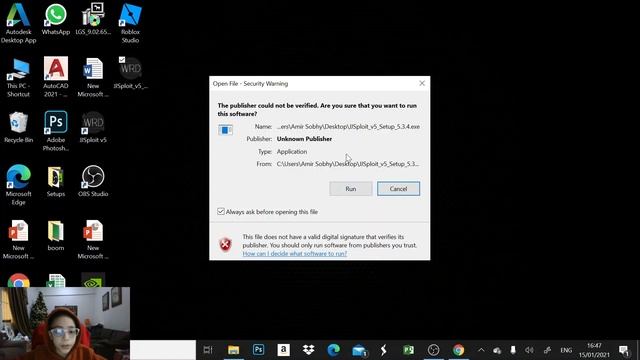This screenshot has height=360, width=640.
Task: Select the LGS_9.02.65 desktop icon
Action: coord(93,20)
